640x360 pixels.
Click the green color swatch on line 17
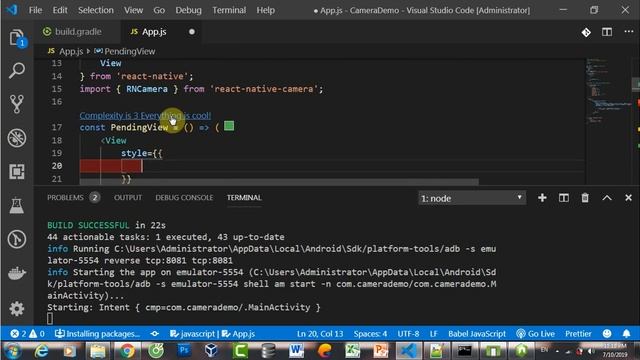point(229,126)
